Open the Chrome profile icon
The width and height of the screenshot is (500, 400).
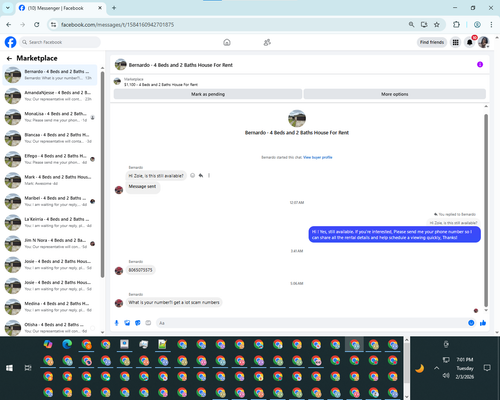[477, 24]
